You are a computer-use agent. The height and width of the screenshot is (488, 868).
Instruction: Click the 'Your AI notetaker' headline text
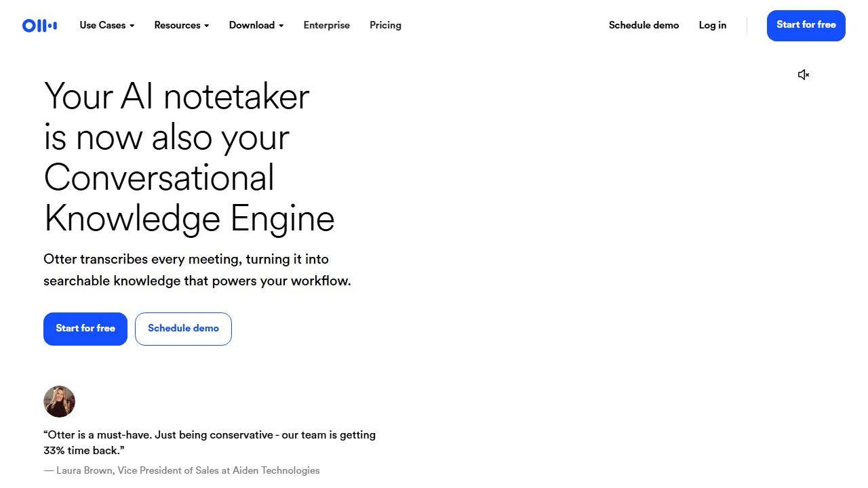click(x=189, y=157)
